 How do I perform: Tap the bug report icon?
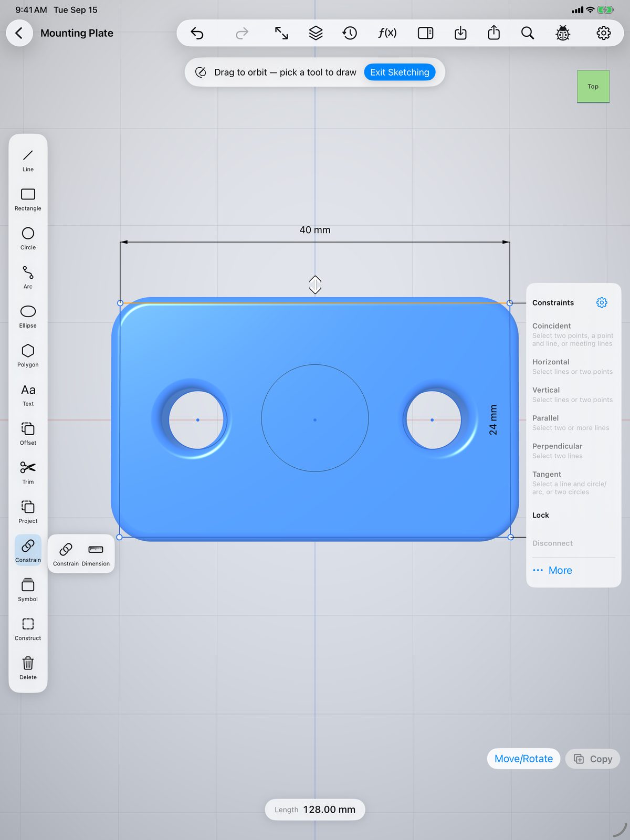click(563, 33)
